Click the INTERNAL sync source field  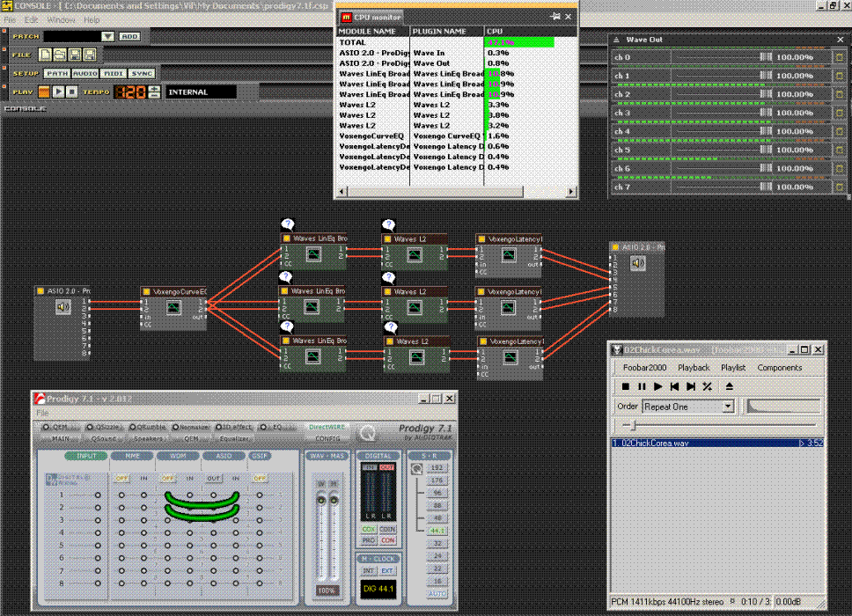coord(201,92)
